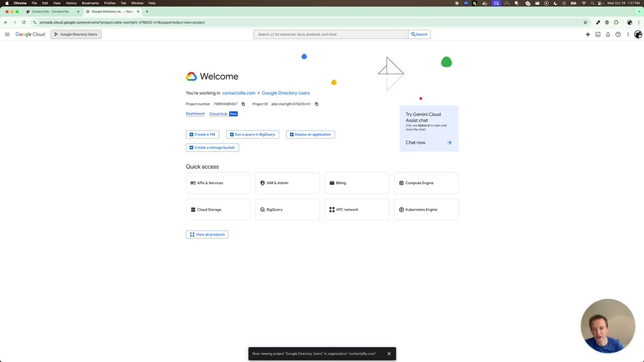This screenshot has width=644, height=362.
Task: Bookmark this page with the star
Action: point(585,23)
